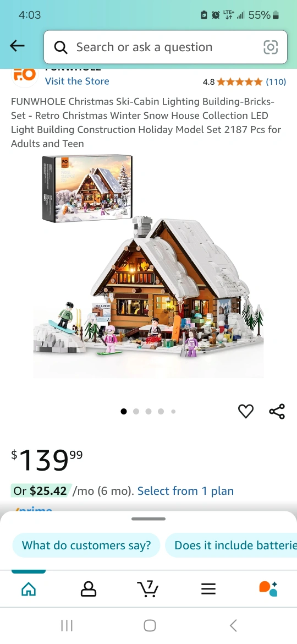Open the hamburger menu tab
The image size is (297, 644).
[x=208, y=589]
